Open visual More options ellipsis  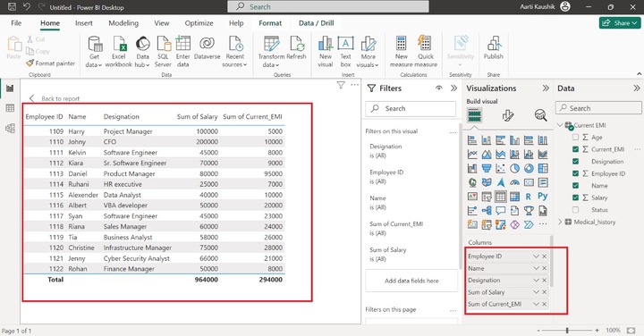pos(354,85)
